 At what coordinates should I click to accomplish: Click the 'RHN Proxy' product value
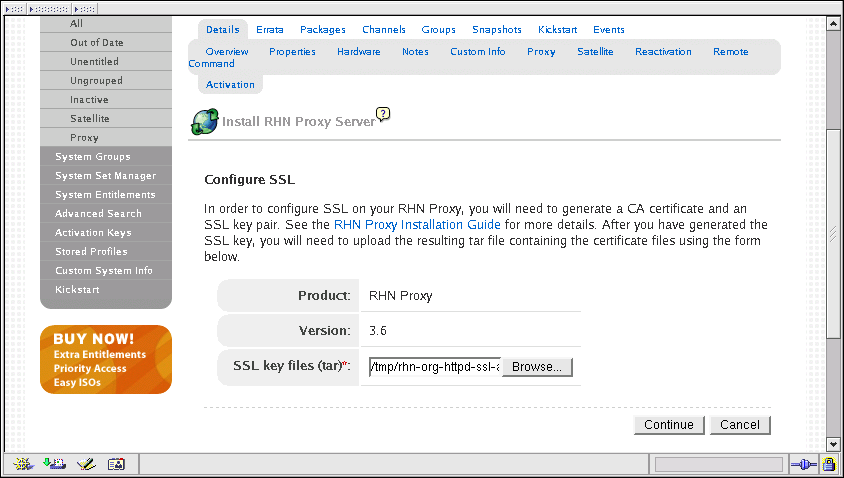point(400,296)
